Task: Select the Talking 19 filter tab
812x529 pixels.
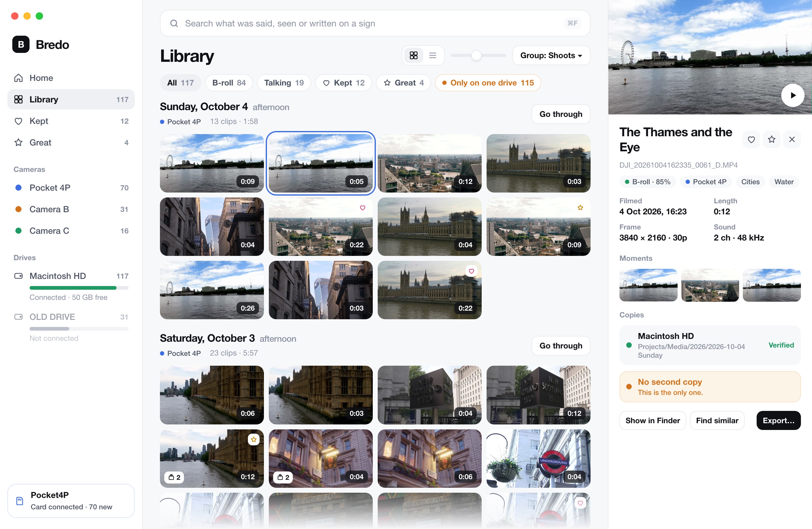Action: (284, 83)
